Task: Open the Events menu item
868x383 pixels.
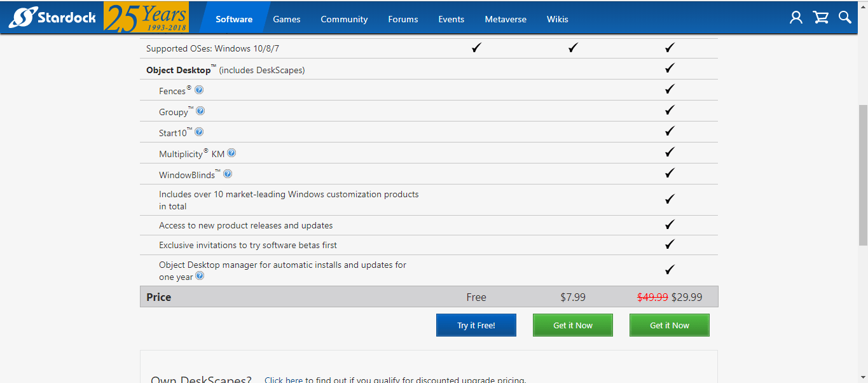Action: coord(451,19)
